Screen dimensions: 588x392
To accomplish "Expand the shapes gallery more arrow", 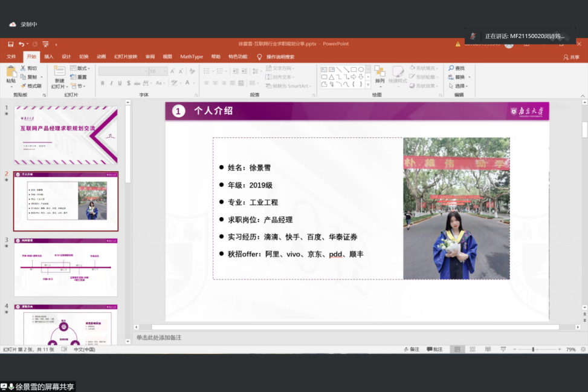I will click(369, 84).
